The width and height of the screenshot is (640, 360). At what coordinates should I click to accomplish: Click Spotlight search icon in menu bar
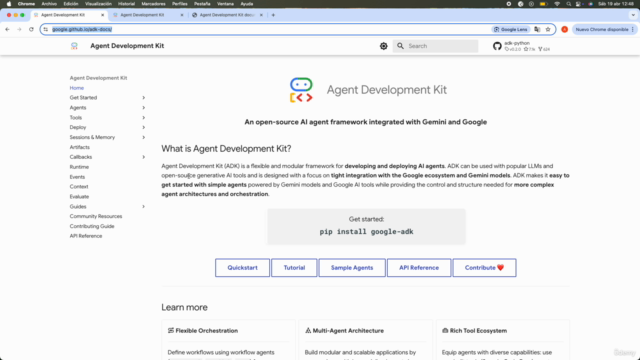click(x=569, y=4)
